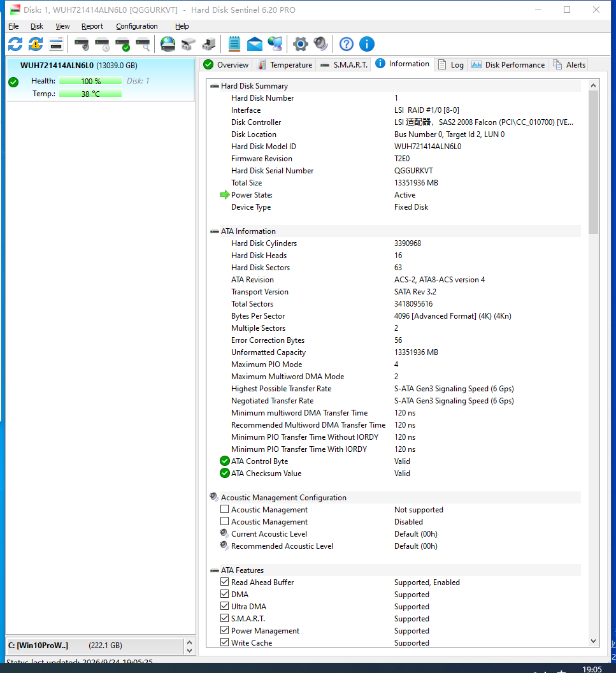Open the View menu
This screenshot has height=673, width=616.
[62, 26]
